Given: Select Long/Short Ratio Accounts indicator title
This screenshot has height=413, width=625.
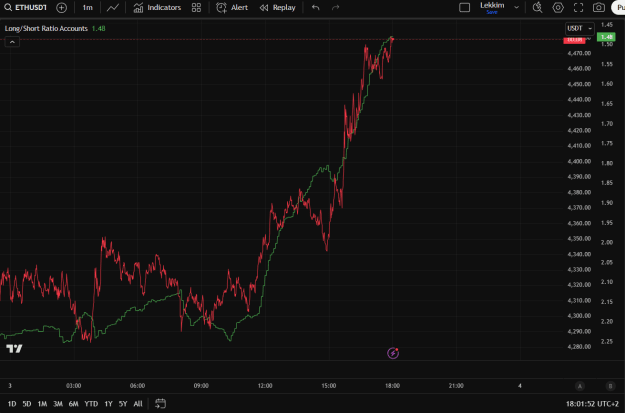Looking at the screenshot, I should [46, 28].
